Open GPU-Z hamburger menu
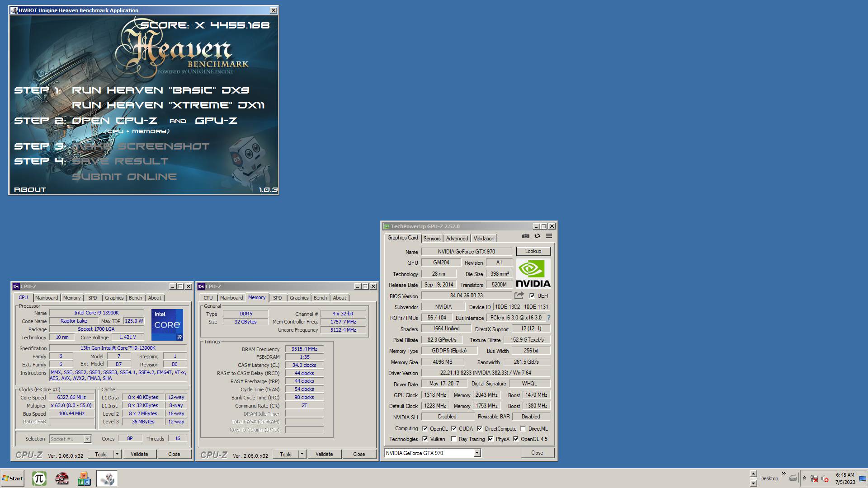 [549, 236]
